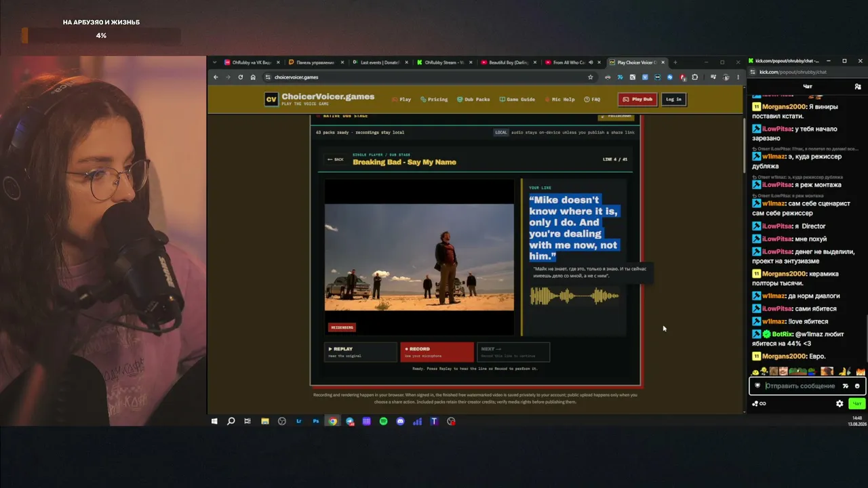Go back using the Back button beside Breaking Bad

tap(335, 159)
